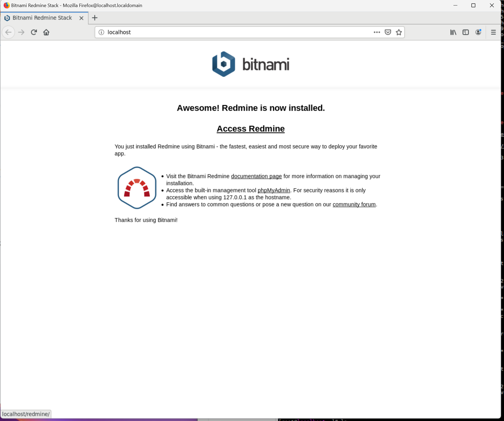
Task: Click the browser Back arrow button
Action: pyautogui.click(x=8, y=32)
